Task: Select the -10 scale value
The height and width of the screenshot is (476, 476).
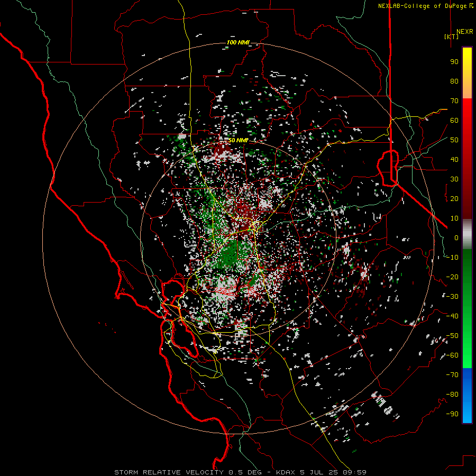Action: pos(452,258)
